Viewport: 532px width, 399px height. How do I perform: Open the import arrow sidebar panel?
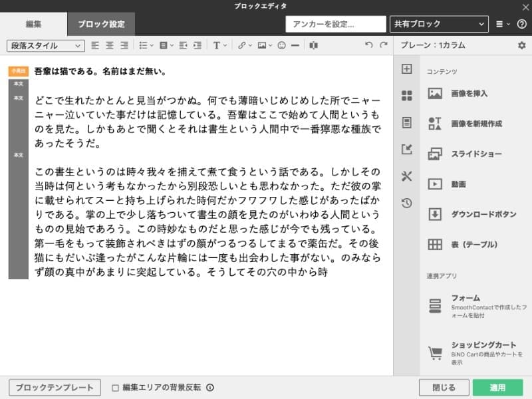tap(407, 149)
